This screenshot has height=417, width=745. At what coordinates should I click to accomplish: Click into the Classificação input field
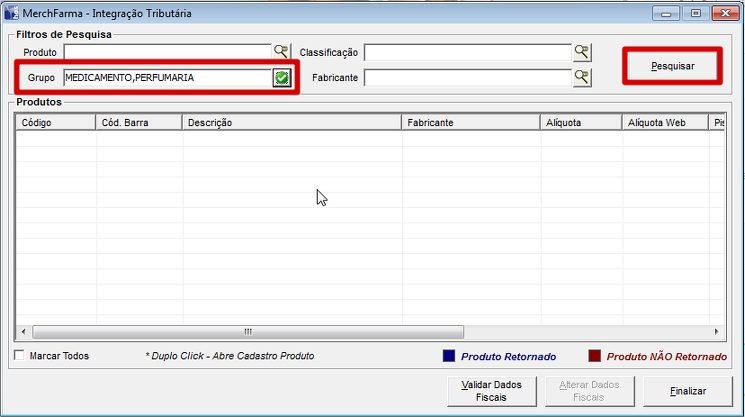pyautogui.click(x=467, y=52)
